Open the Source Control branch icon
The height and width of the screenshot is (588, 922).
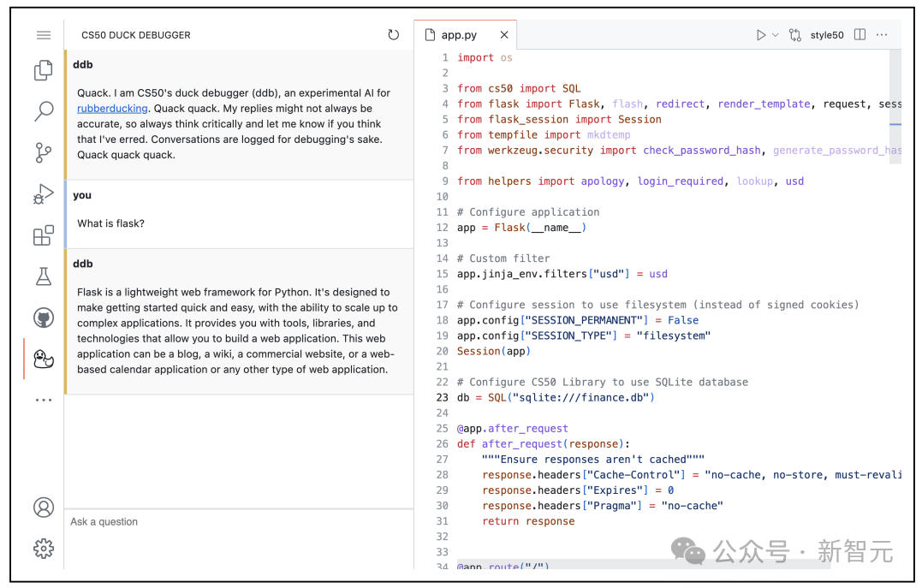pyautogui.click(x=44, y=153)
